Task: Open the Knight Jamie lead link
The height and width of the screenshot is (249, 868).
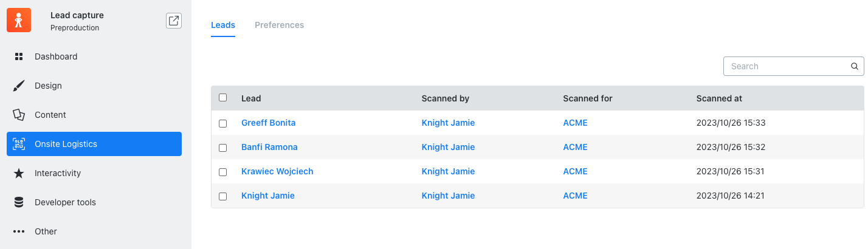Action: [268, 196]
